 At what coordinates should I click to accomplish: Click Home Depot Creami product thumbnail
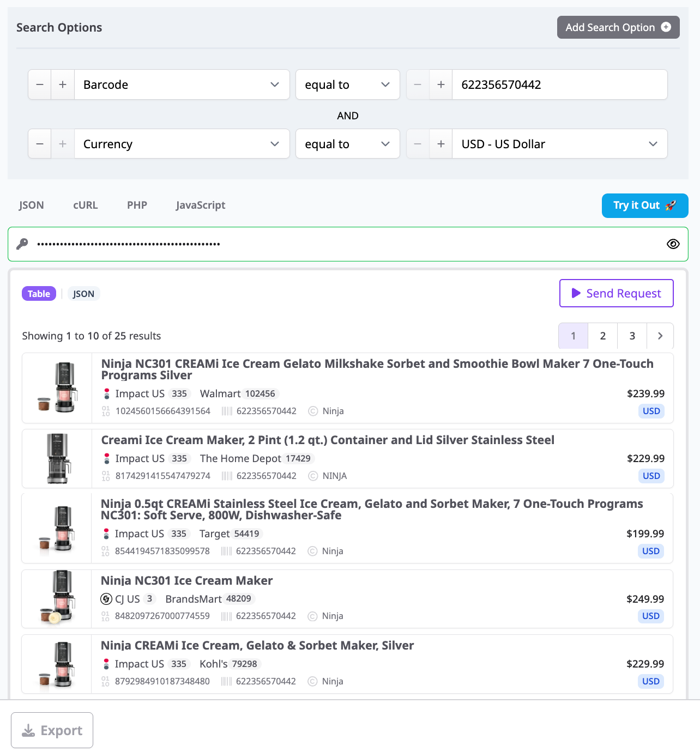57,458
